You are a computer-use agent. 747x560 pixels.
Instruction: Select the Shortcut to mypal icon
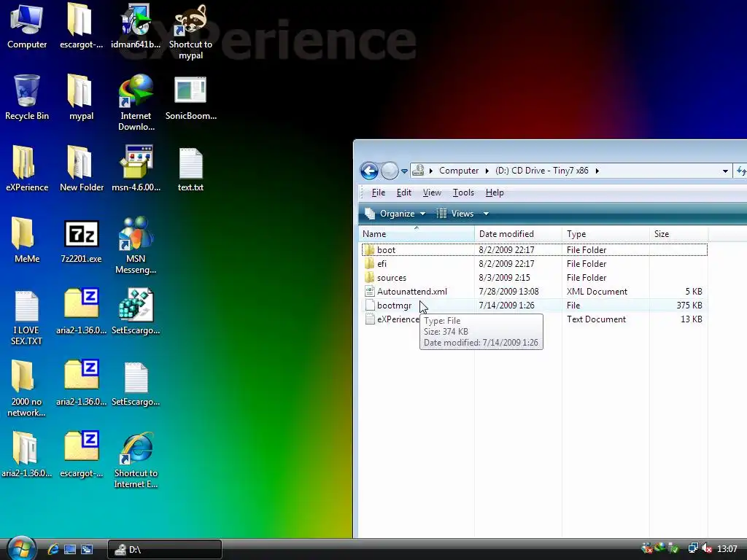190,31
